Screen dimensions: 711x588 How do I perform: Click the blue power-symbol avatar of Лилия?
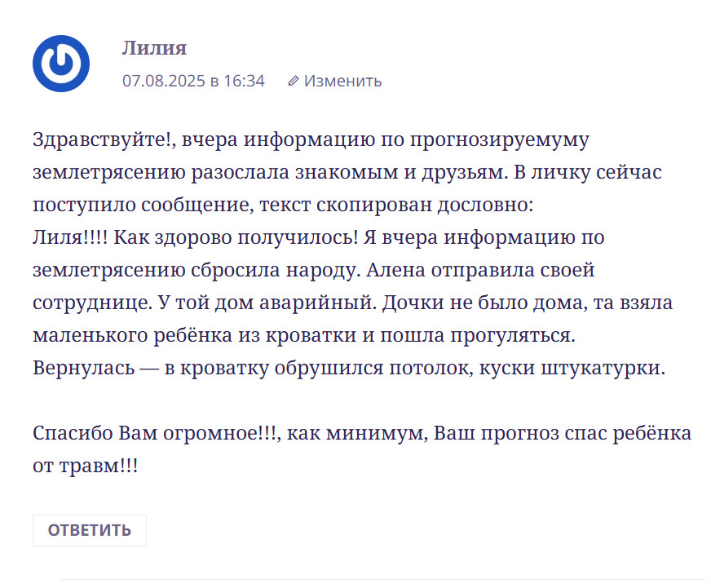[61, 64]
